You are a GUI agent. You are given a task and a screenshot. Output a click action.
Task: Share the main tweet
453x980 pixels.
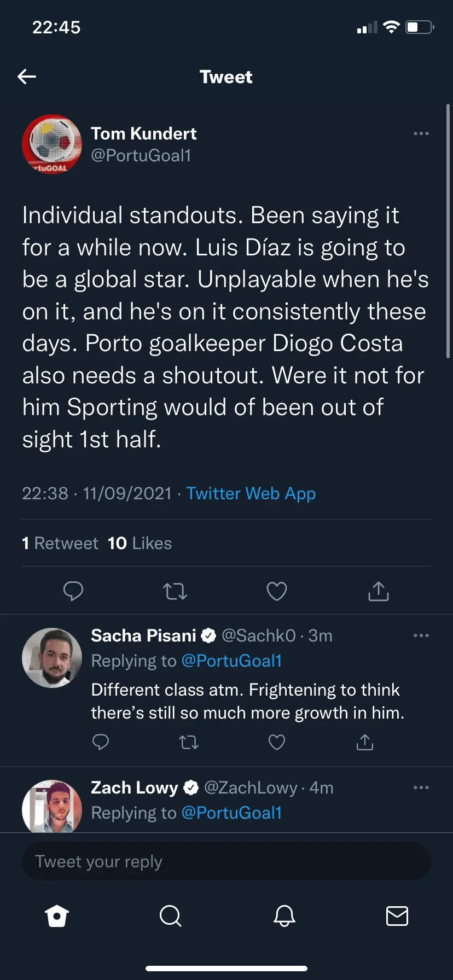[378, 591]
